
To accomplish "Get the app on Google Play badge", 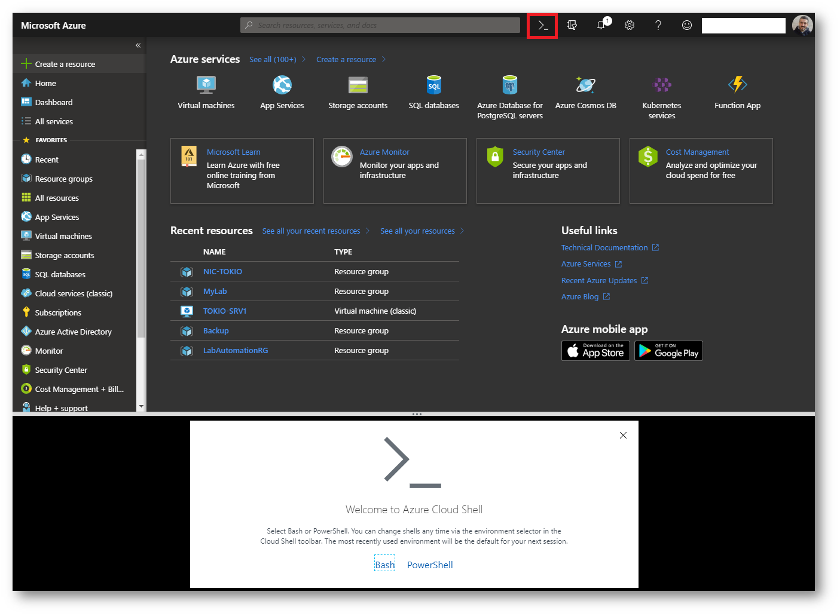I will click(668, 351).
